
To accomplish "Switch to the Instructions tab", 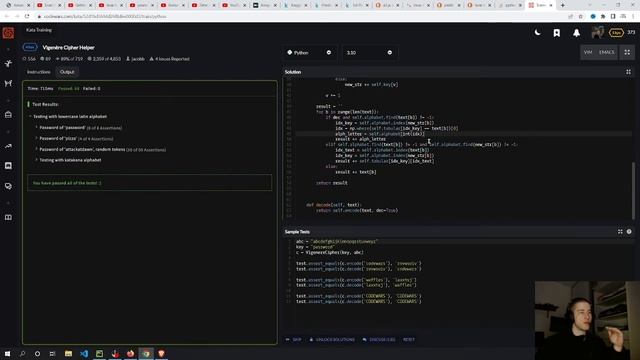I will 38,72.
